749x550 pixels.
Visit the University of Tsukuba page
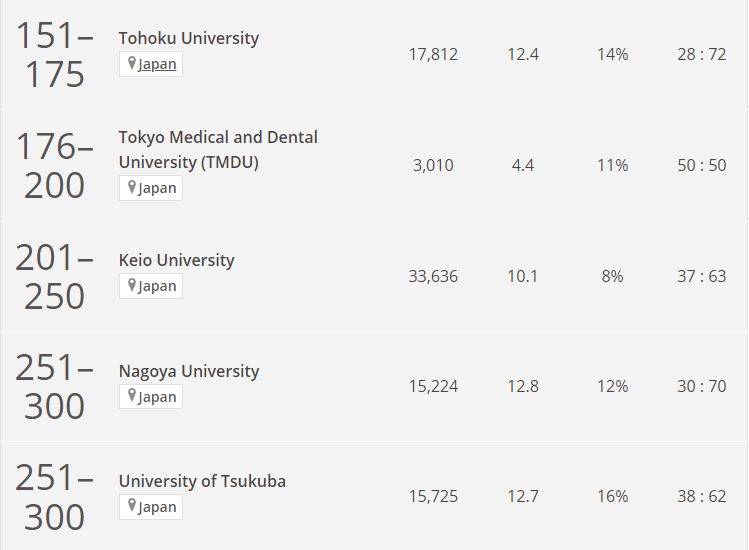pos(202,481)
